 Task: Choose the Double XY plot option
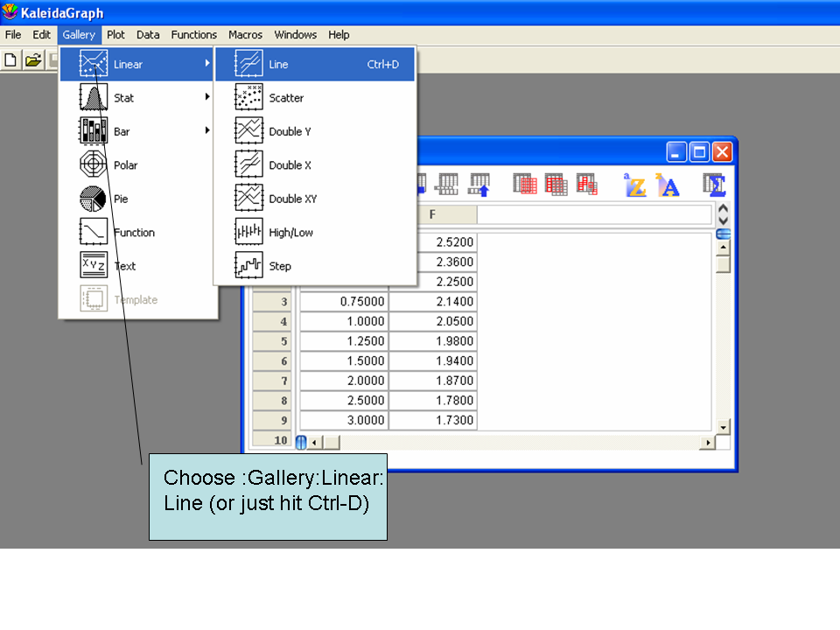pyautogui.click(x=315, y=199)
